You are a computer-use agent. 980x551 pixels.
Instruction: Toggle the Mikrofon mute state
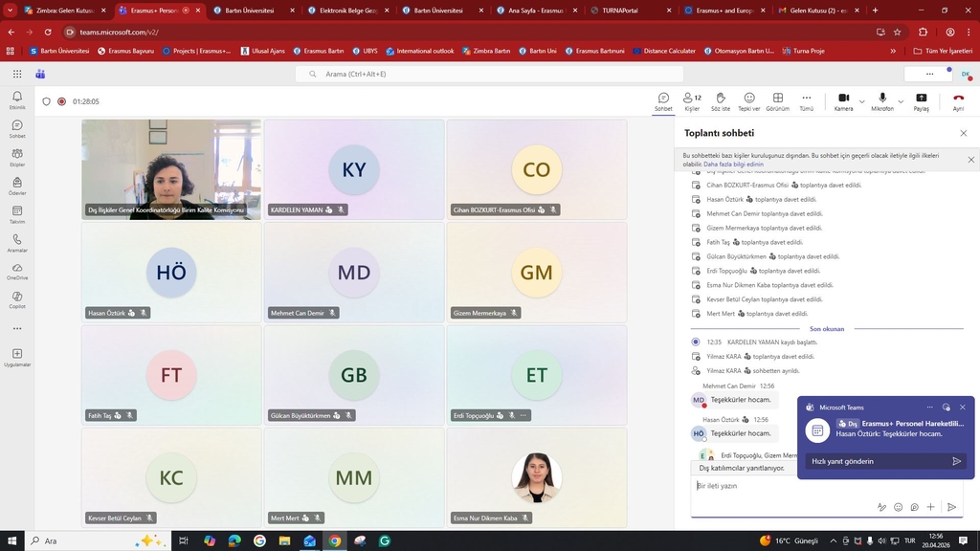click(881, 100)
